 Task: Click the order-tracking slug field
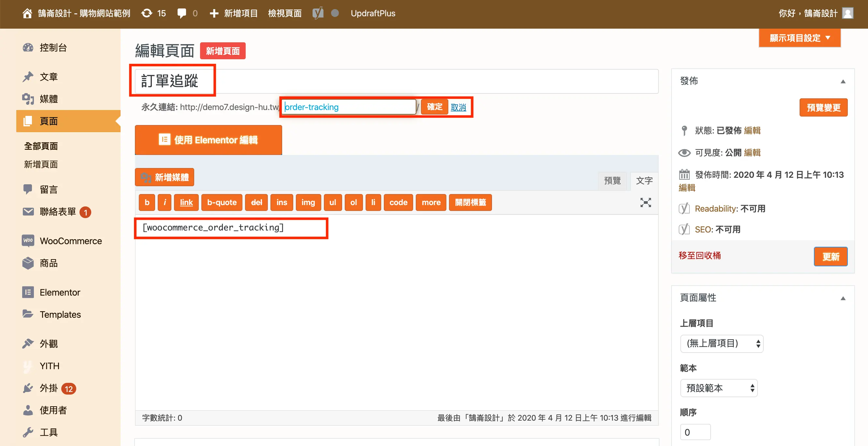point(349,107)
